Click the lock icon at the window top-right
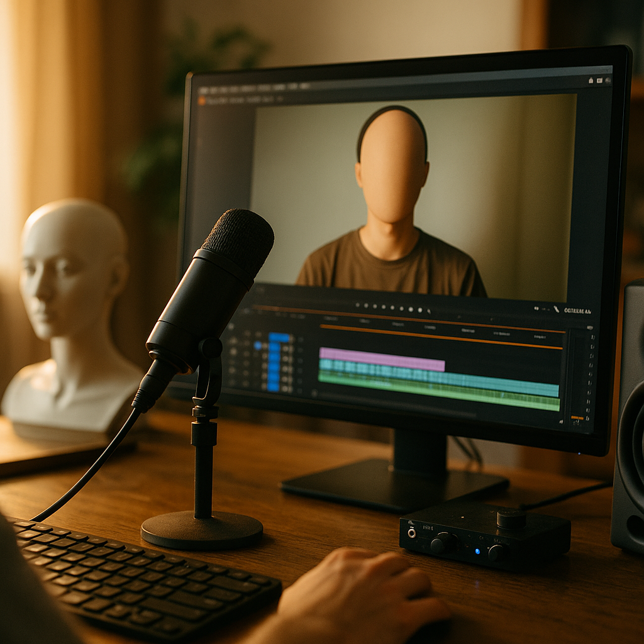 (591, 80)
